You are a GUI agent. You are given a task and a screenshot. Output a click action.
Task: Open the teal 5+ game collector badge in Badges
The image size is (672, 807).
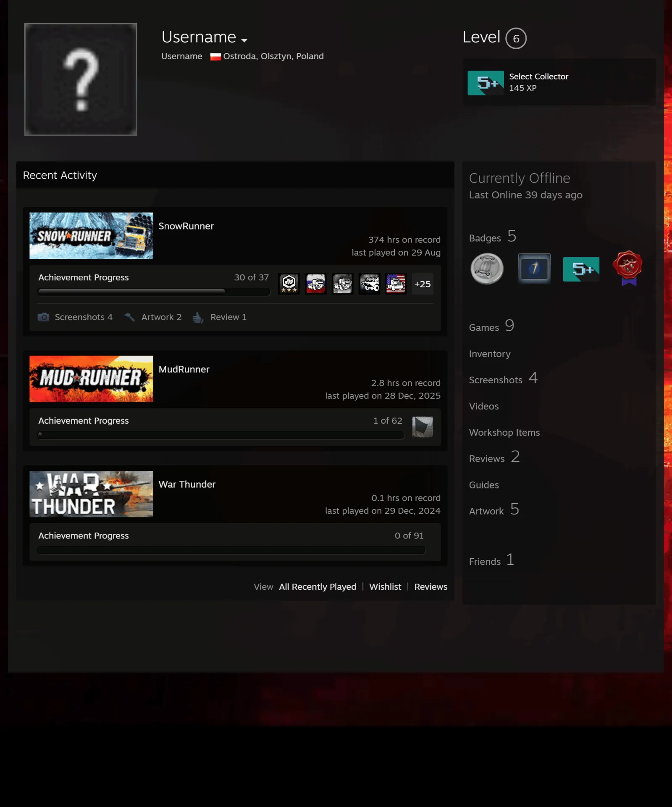[x=581, y=269]
